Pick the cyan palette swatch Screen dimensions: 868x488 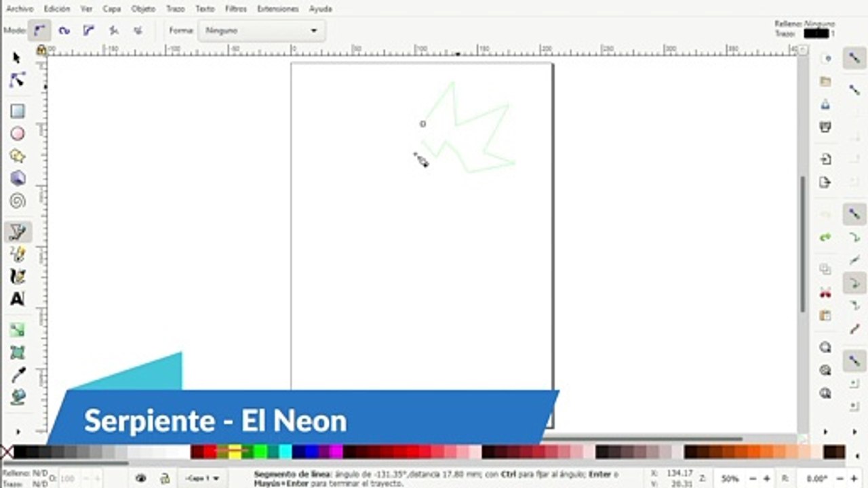tap(285, 451)
